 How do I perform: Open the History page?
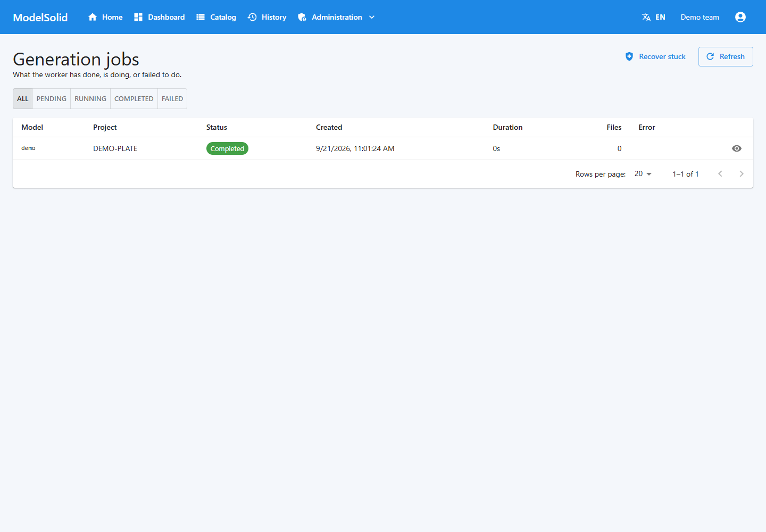coord(267,17)
